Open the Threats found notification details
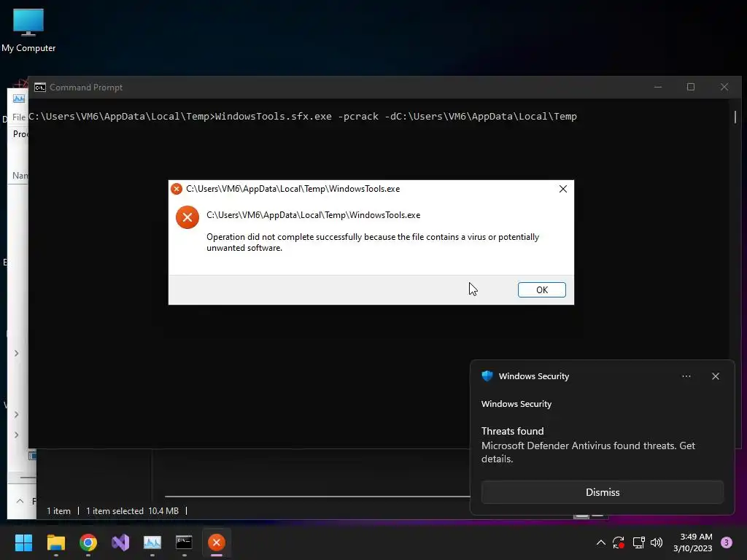 click(588, 446)
